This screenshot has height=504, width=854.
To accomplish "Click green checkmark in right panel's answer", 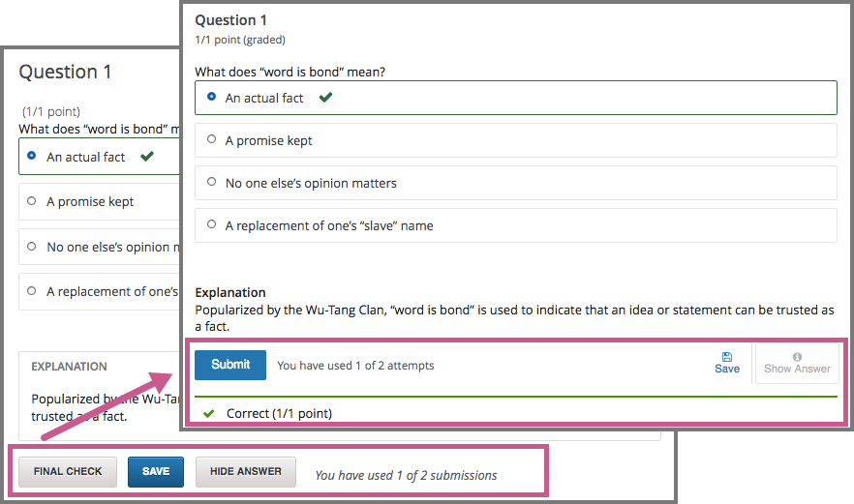I will click(326, 98).
